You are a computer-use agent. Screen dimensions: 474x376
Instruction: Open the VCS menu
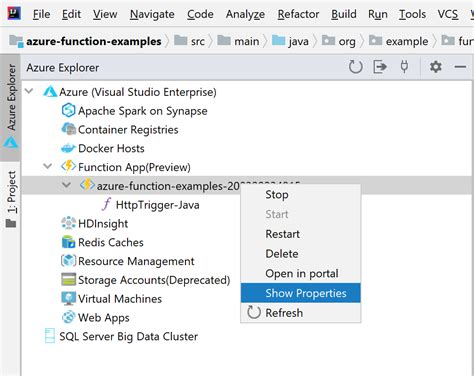448,14
